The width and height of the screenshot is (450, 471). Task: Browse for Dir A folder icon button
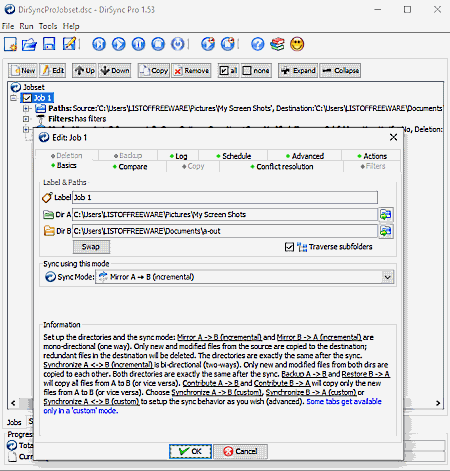386,215
